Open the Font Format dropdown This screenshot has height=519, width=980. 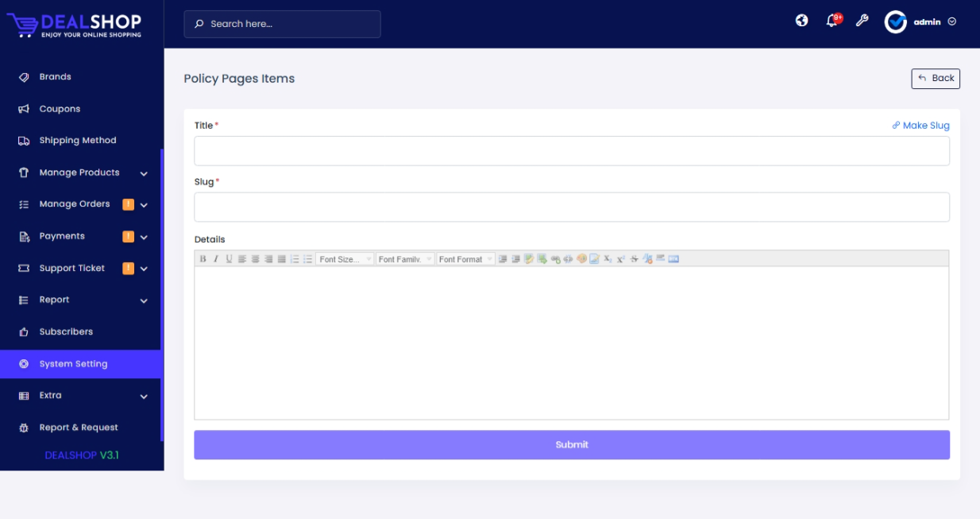(x=465, y=259)
